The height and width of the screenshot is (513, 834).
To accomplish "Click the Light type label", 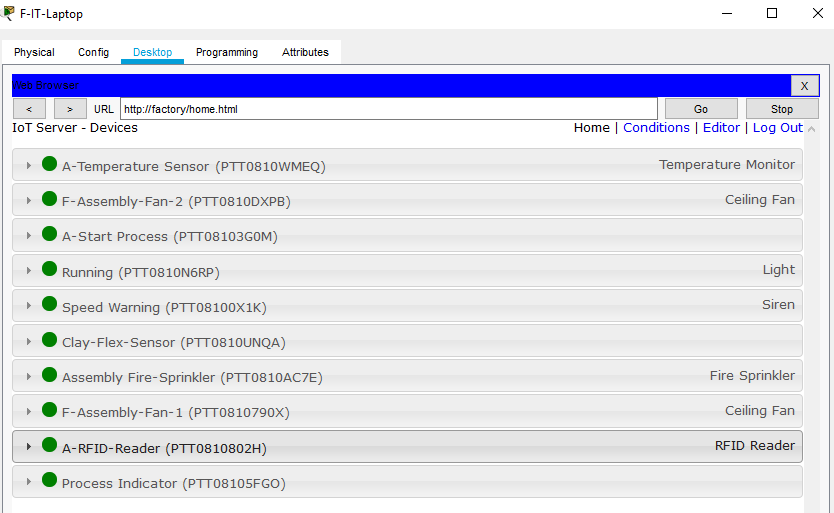I will pos(779,270).
